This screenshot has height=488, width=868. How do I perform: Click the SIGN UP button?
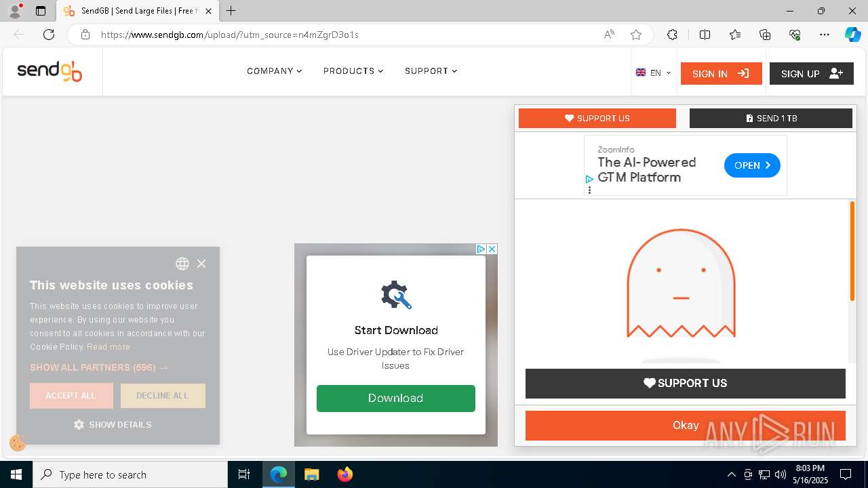[x=811, y=73]
